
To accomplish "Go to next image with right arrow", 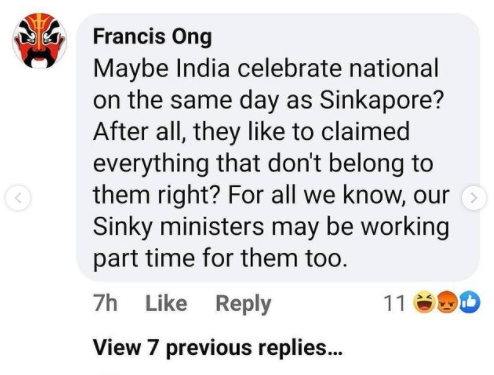I will pyautogui.click(x=474, y=198).
